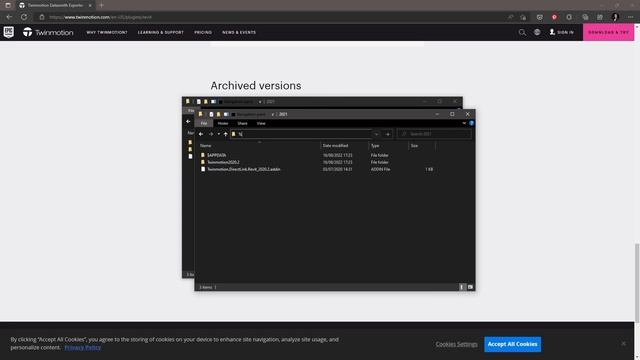Click the website search magnifier icon
The image size is (640, 360).
pyautogui.click(x=522, y=32)
